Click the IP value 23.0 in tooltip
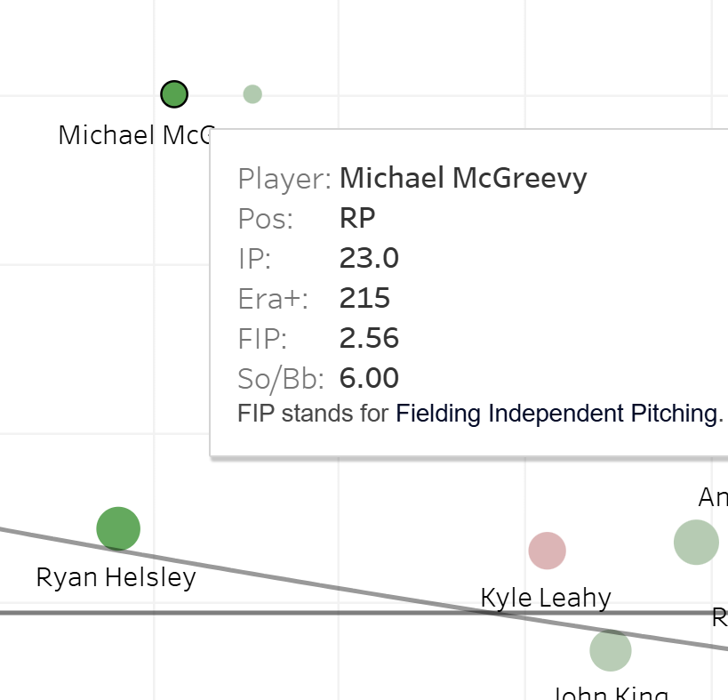This screenshot has height=700, width=728. point(369,258)
